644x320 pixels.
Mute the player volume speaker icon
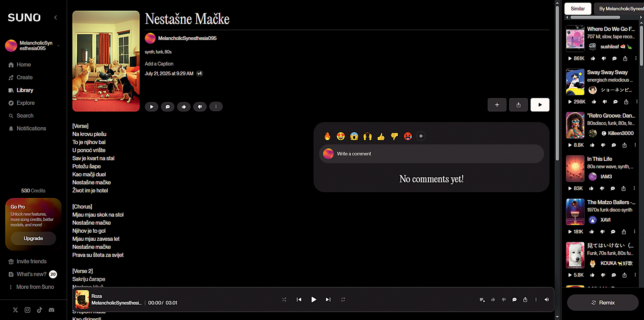coord(546,299)
